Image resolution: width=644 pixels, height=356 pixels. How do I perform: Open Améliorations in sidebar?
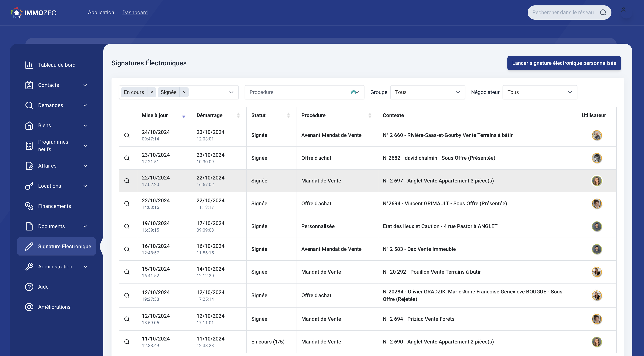[54, 307]
